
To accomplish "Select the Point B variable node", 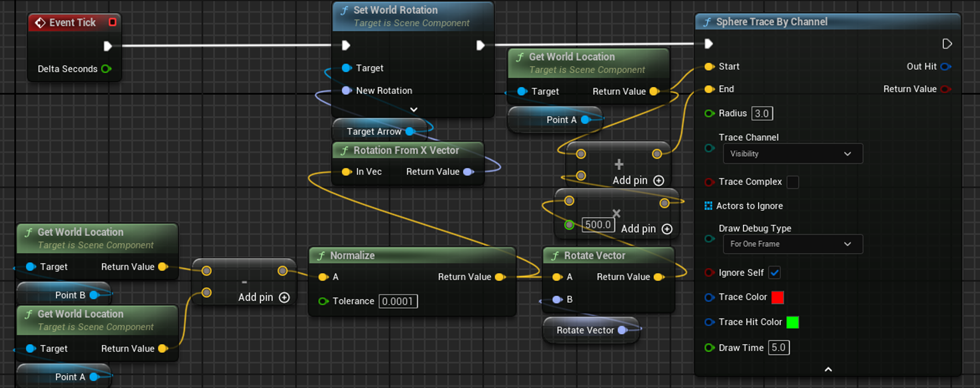I will [64, 295].
